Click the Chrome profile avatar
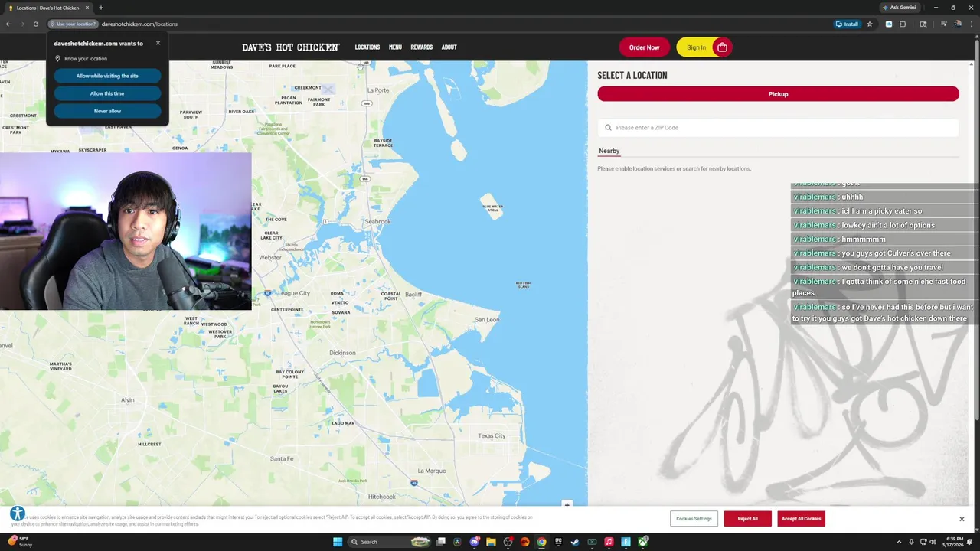The image size is (980, 551). pyautogui.click(x=958, y=24)
